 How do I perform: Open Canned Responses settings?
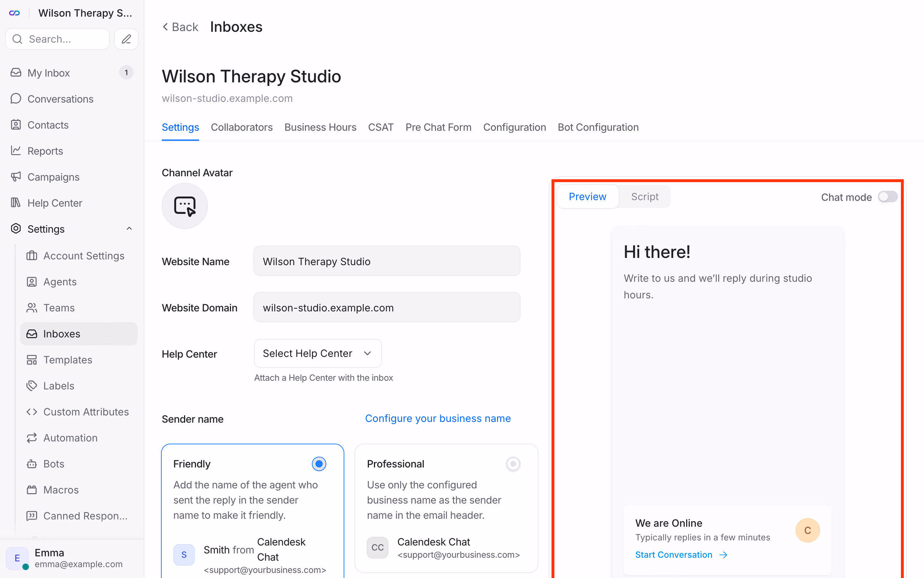[79, 515]
